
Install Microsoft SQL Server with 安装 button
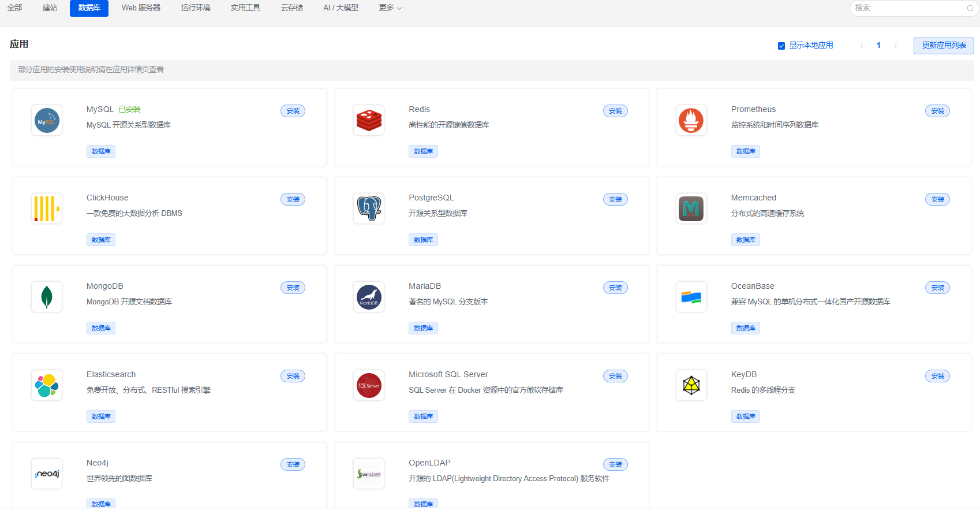point(615,376)
